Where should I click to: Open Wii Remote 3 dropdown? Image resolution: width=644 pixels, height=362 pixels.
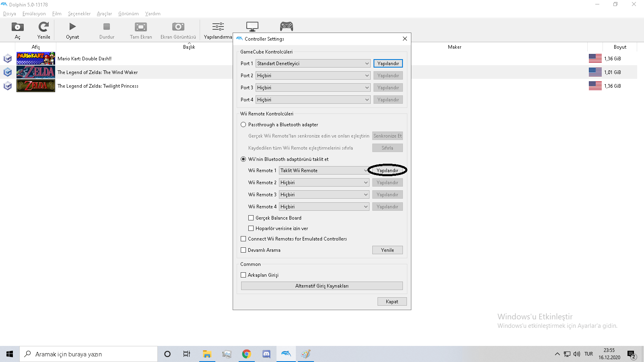click(x=324, y=195)
